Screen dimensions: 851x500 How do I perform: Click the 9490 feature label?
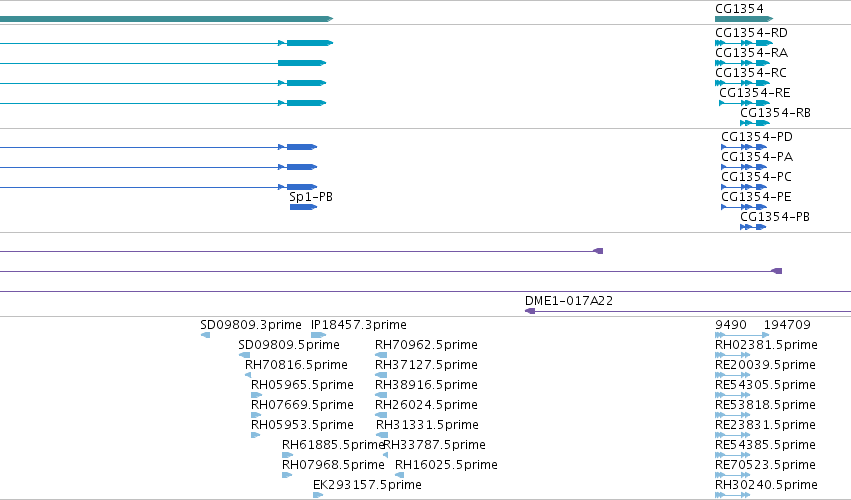[x=731, y=325]
